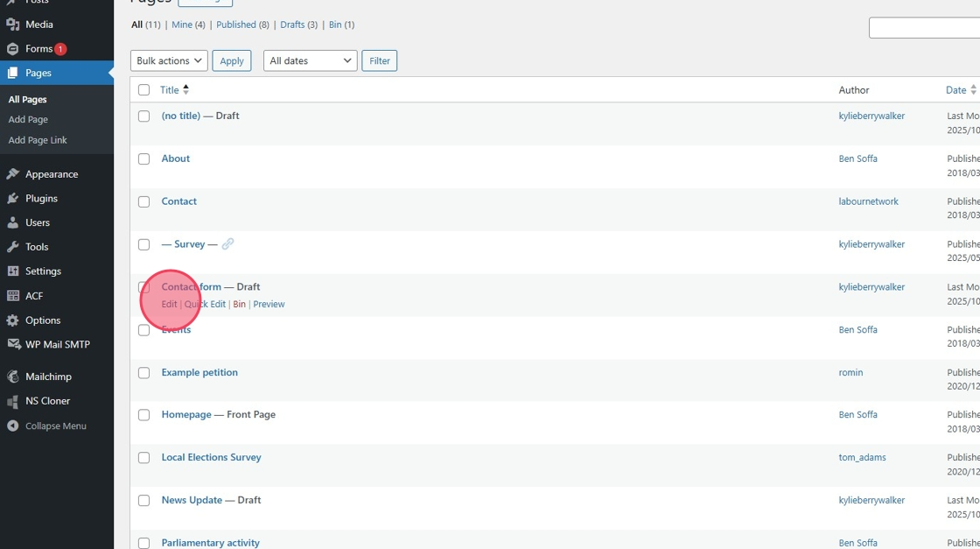Select the Events page checkbox

click(x=143, y=330)
